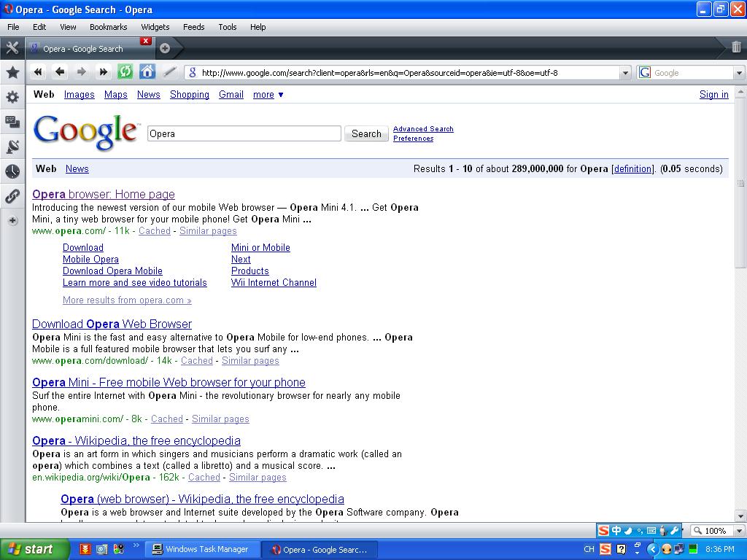Show hidden tray icons with arrow

point(652,549)
